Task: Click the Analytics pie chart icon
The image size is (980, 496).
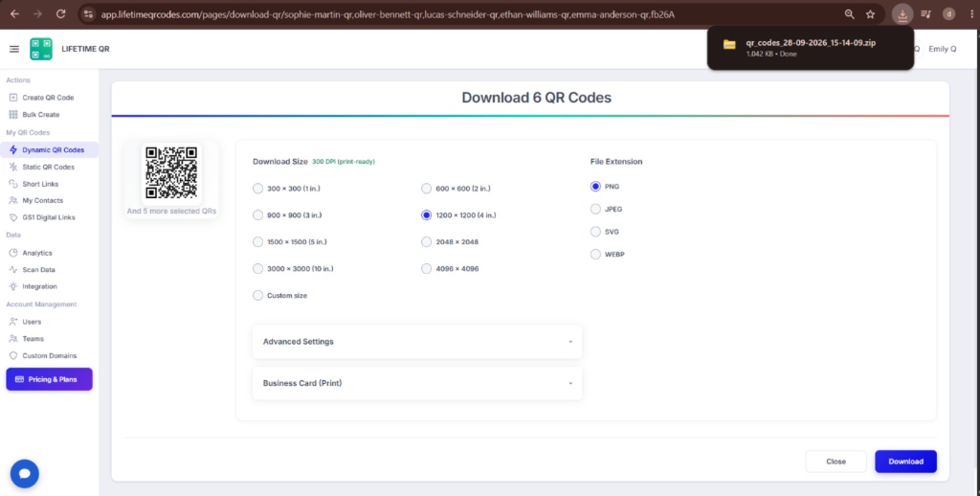Action: pyautogui.click(x=13, y=253)
